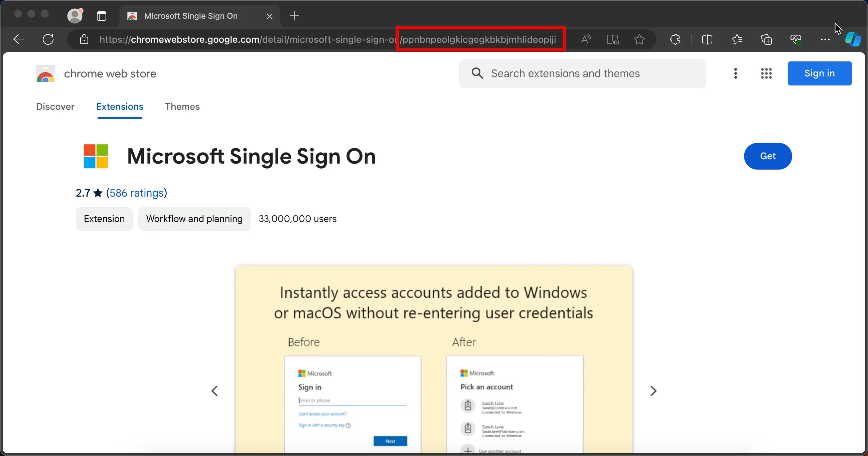Image resolution: width=868 pixels, height=456 pixels.
Task: Reload the current page
Action: (x=48, y=39)
